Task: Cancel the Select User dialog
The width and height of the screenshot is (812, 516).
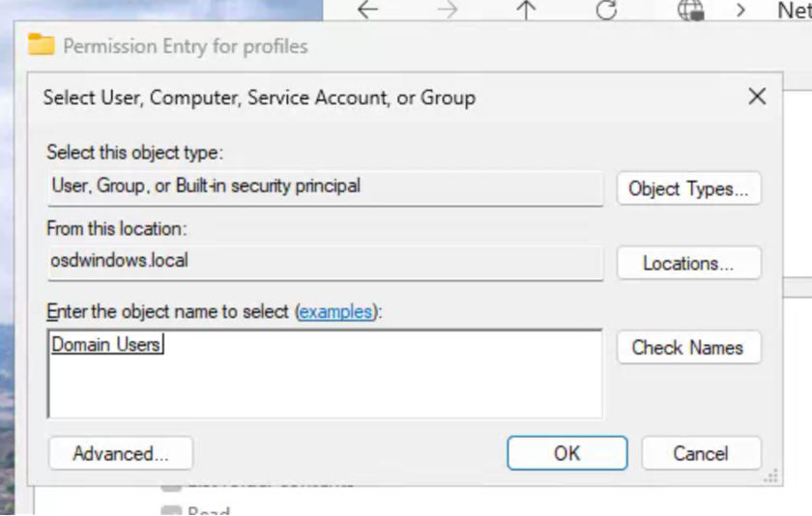Action: (x=701, y=453)
